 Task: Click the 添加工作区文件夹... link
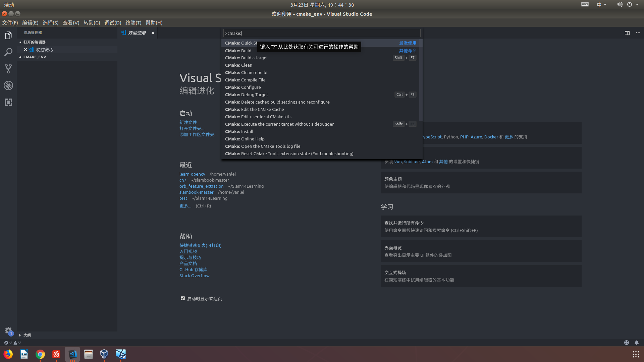point(198,134)
